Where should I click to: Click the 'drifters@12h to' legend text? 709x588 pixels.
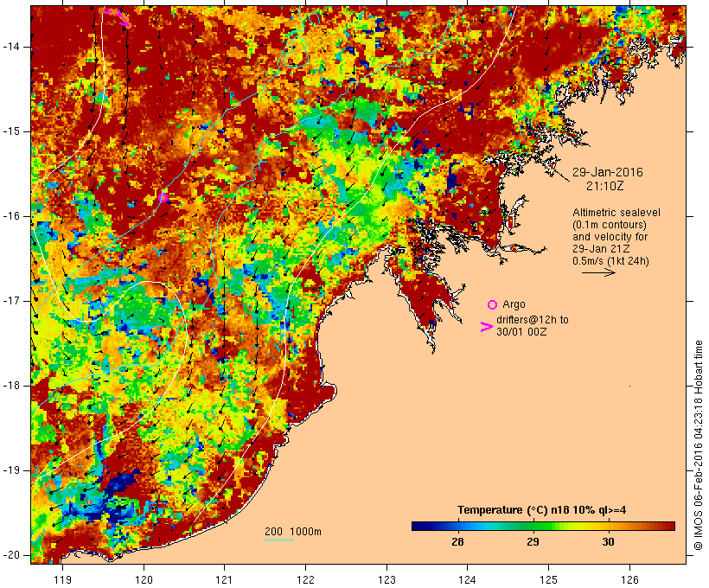click(x=533, y=320)
